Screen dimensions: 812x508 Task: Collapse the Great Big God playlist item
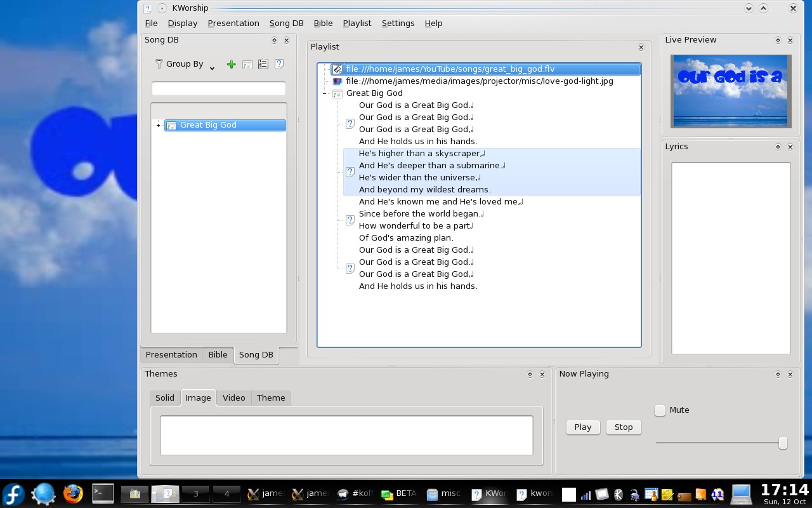coord(324,93)
